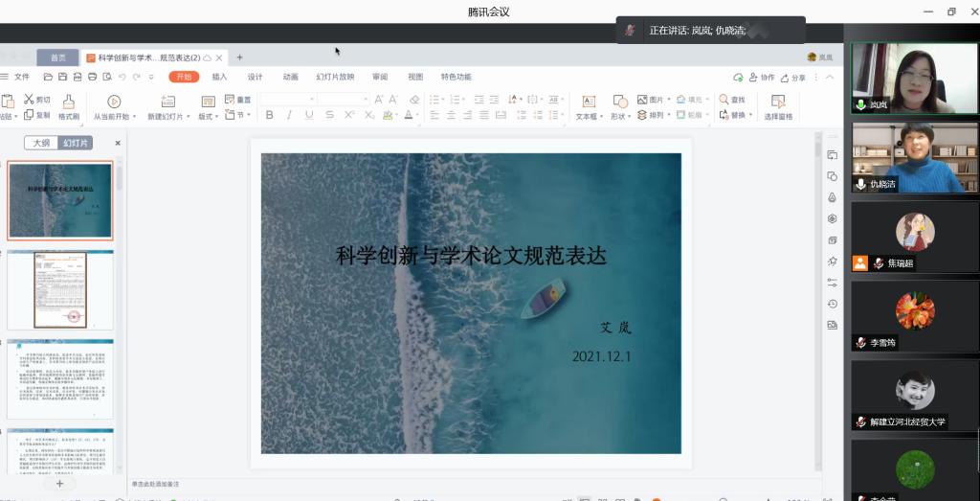Image resolution: width=980 pixels, height=501 pixels.
Task: Open the Slide Show (幻灯片放映) ribbon tab
Action: tap(335, 77)
